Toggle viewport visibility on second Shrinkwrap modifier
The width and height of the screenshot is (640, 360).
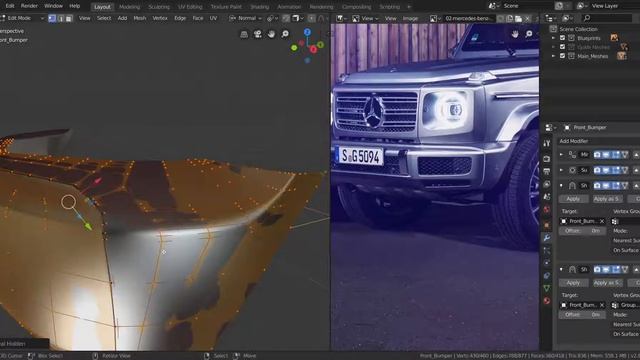tap(606, 269)
